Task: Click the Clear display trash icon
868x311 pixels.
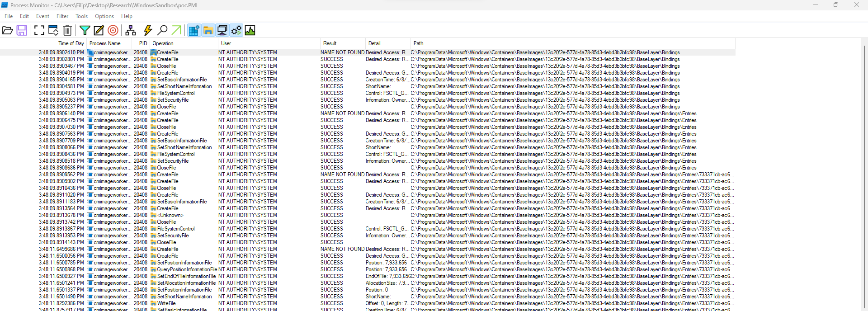Action: click(x=67, y=30)
